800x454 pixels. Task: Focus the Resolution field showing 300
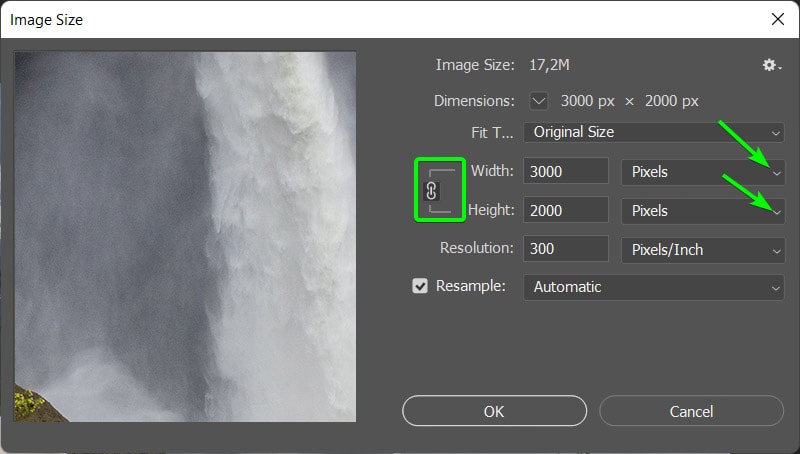click(x=565, y=249)
